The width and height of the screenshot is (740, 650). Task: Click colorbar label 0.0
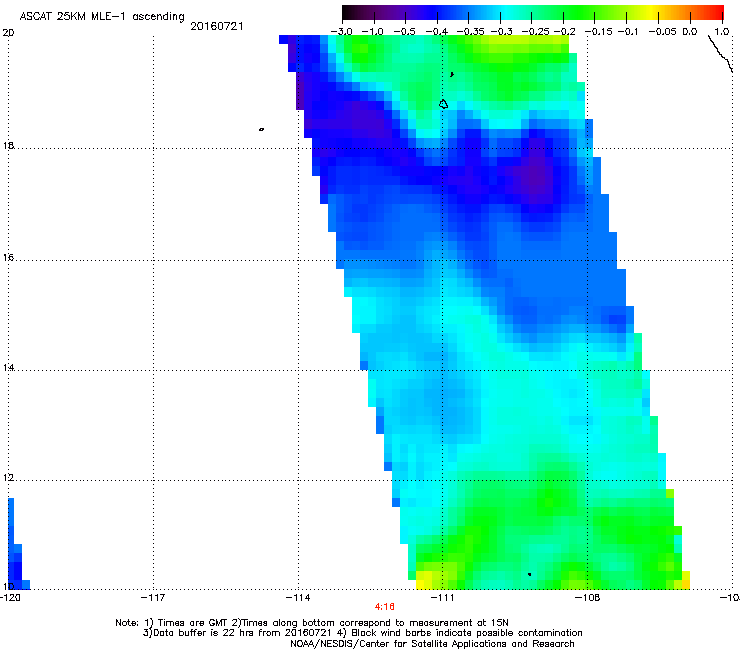[x=690, y=32]
